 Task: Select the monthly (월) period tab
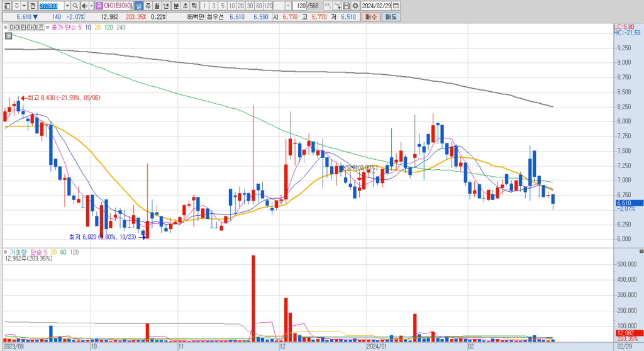[157, 6]
